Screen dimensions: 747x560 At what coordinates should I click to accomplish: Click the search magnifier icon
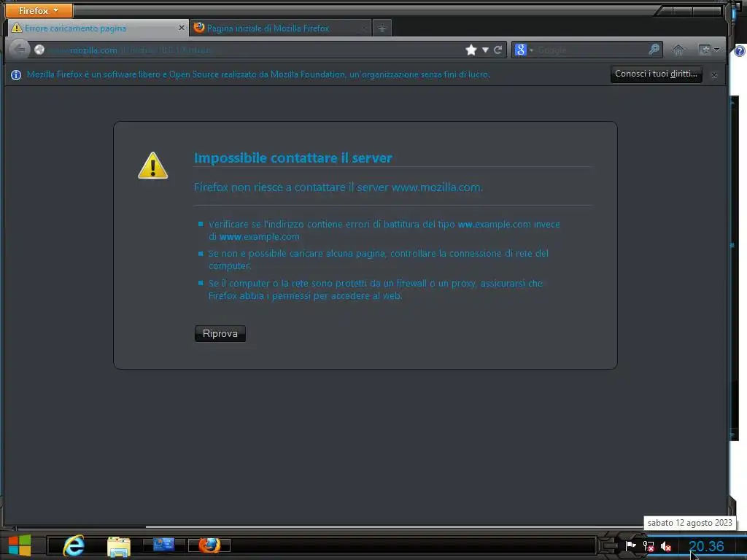654,49
